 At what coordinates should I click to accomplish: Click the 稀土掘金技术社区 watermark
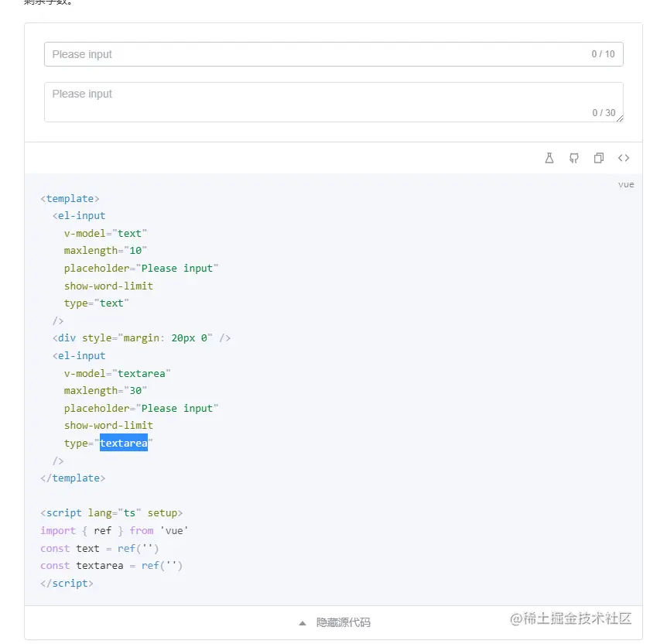point(571,618)
